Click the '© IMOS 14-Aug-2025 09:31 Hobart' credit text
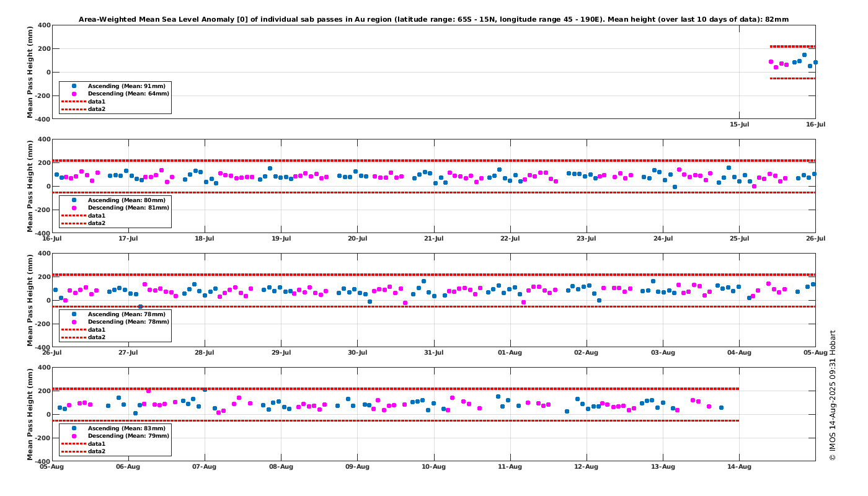Screen dimensions: 868x496 [833, 395]
